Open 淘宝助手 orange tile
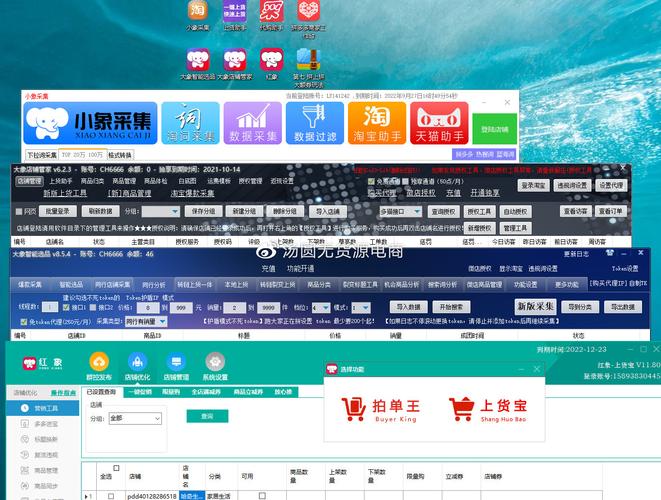 tap(377, 123)
